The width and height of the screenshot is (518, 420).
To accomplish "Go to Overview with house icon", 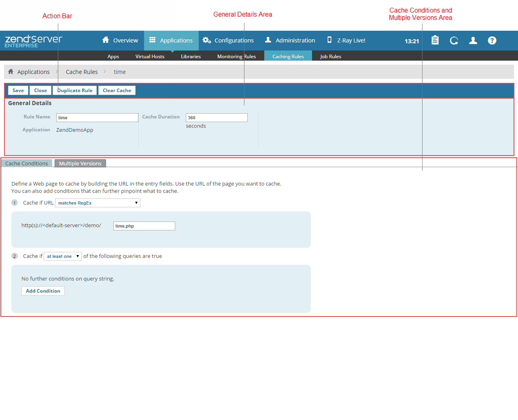I will coord(120,40).
